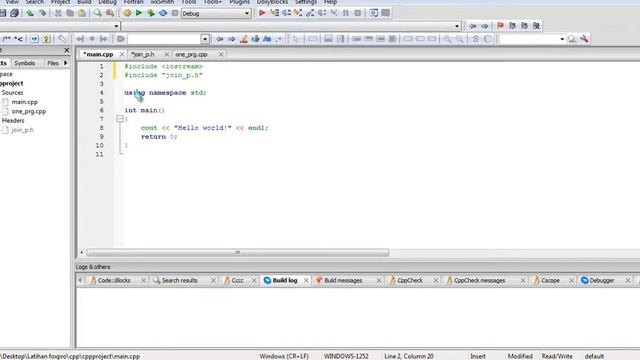Close the Management side panel
The width and height of the screenshot is (640, 360).
[67, 50]
